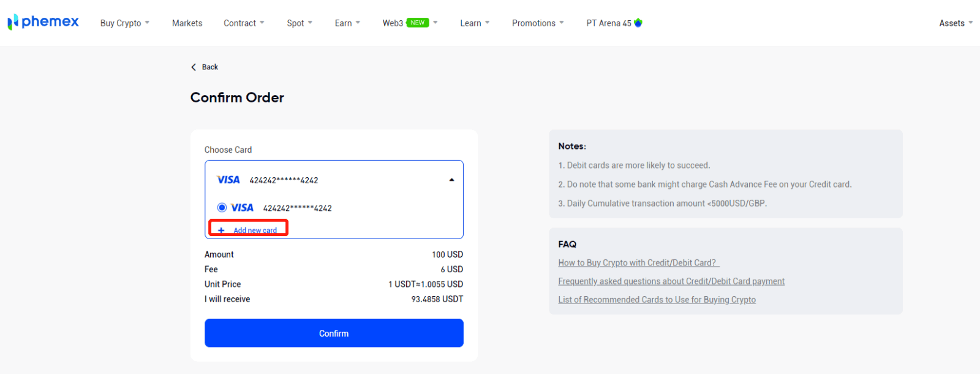The height and width of the screenshot is (374, 980).
Task: Click the PT Arena badge icon
Action: 638,23
